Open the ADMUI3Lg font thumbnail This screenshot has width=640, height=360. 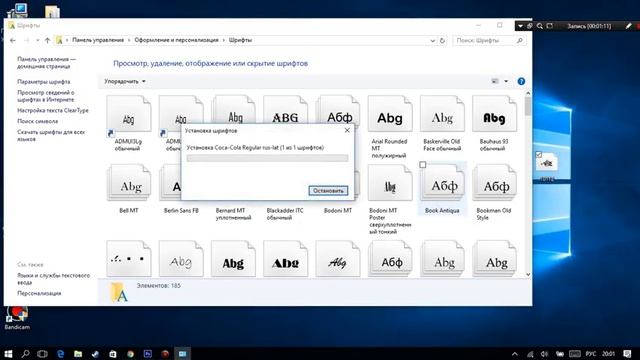tap(129, 114)
